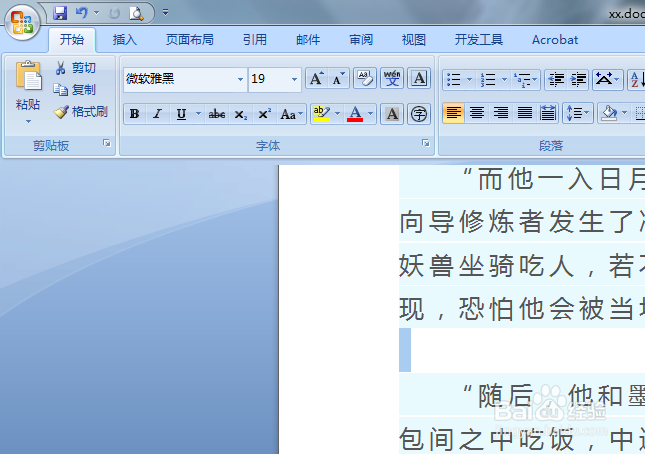Open the Acrobat ribbon tab

(x=555, y=39)
